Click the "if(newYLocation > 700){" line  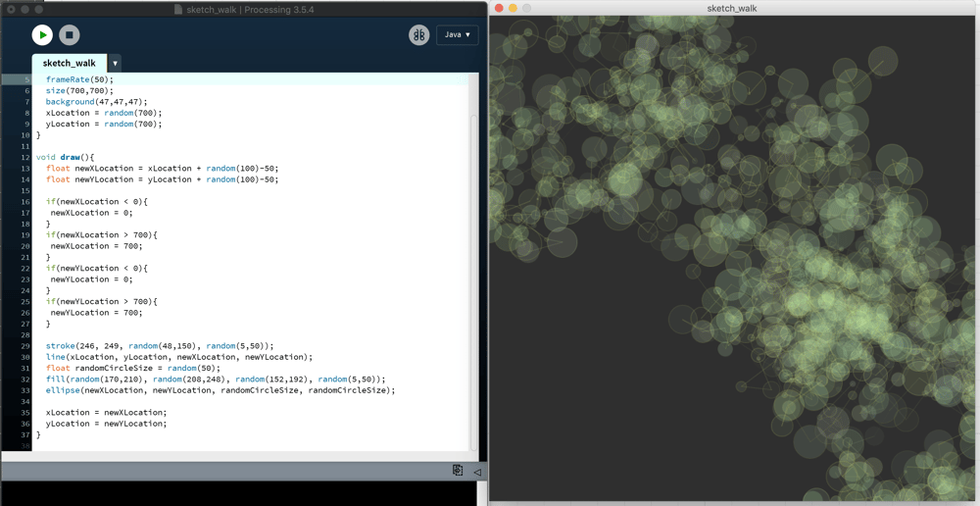click(x=101, y=301)
